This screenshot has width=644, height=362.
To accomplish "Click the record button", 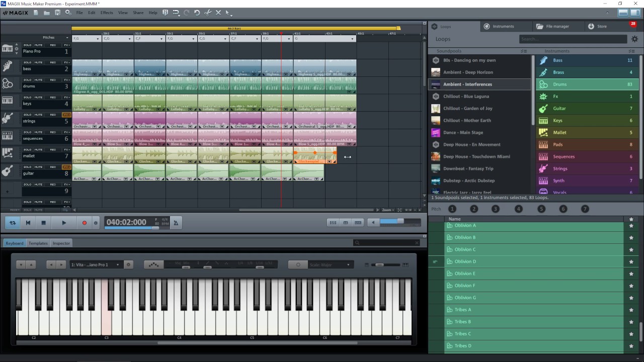I will pos(84,223).
